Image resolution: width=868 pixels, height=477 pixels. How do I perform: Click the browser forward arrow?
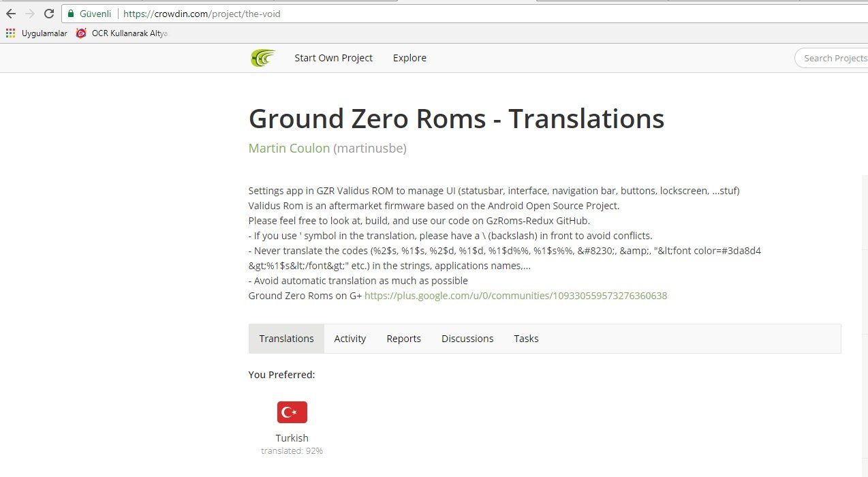pyautogui.click(x=30, y=14)
